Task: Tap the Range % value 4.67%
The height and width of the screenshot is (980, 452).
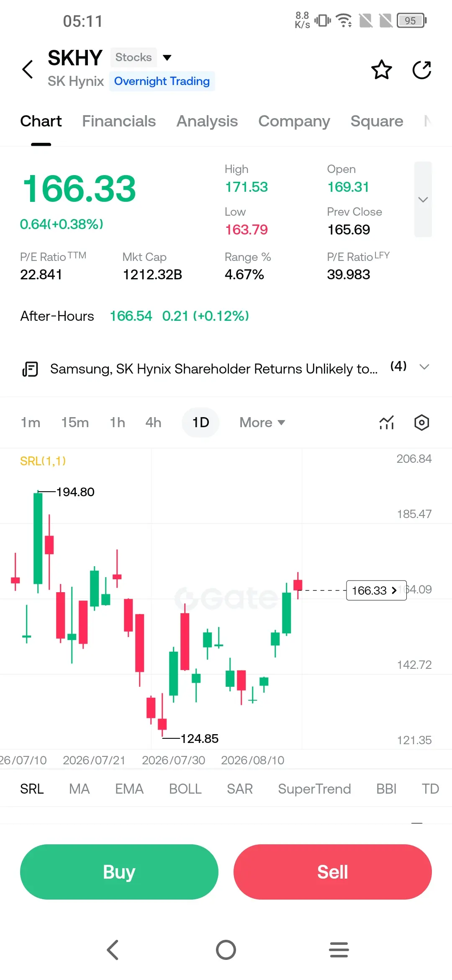Action: point(244,274)
